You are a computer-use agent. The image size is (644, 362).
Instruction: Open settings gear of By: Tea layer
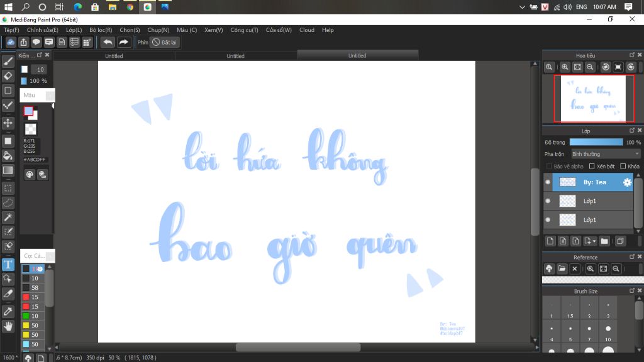tap(627, 183)
